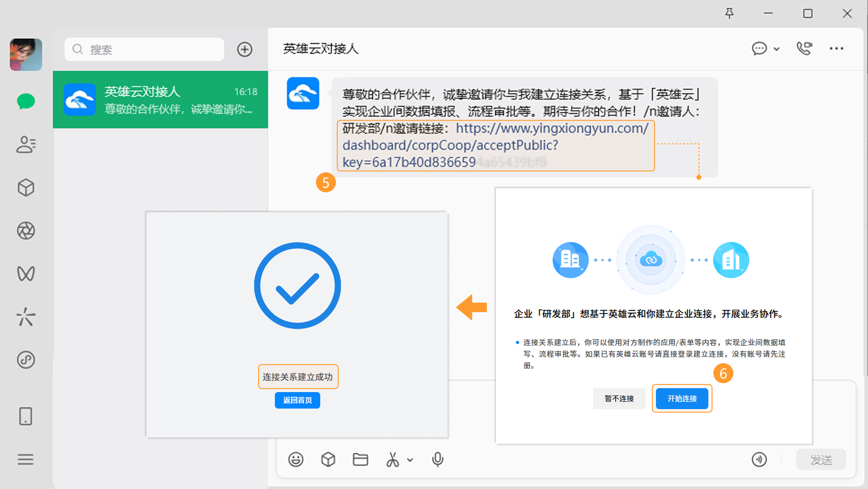Minimize the chat window
Image resolution: width=868 pixels, height=489 pixels.
769,14
